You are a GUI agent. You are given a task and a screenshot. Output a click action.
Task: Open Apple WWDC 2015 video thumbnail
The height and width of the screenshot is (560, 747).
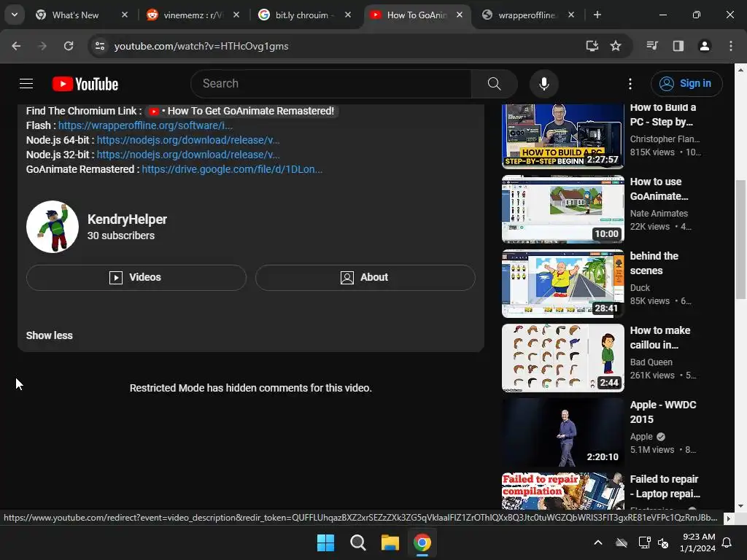pyautogui.click(x=562, y=432)
